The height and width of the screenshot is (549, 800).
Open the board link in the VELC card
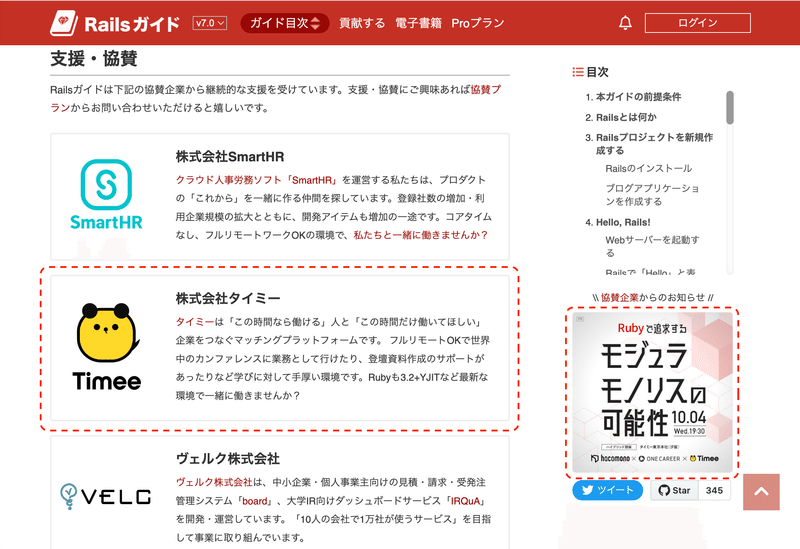[255, 501]
